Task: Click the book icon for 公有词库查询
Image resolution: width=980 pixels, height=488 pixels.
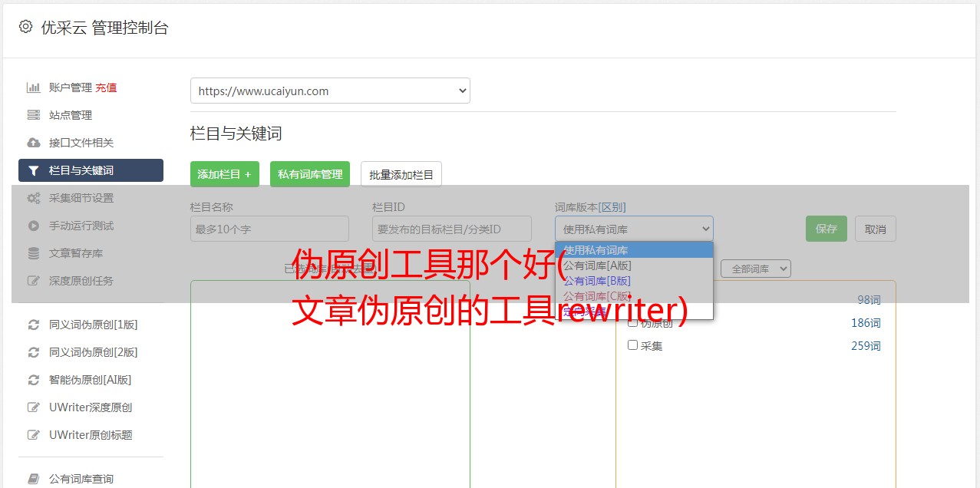Action: click(34, 479)
